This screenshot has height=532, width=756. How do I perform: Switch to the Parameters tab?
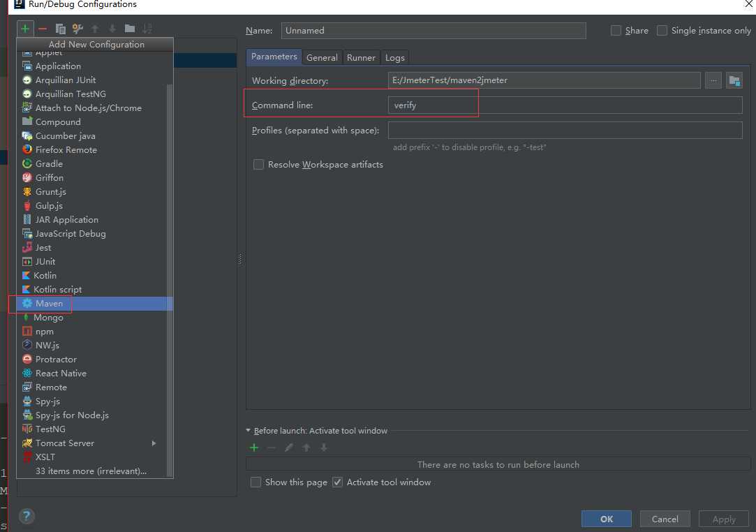tap(274, 57)
